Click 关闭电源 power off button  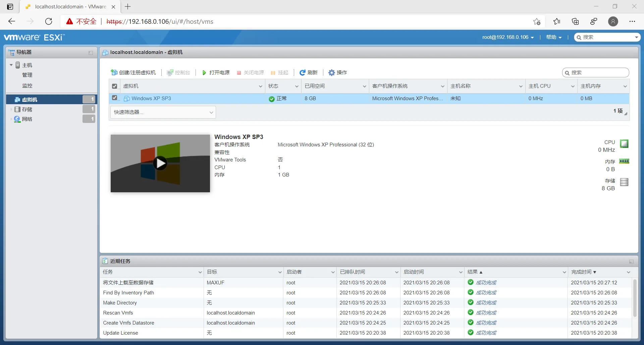coord(250,72)
